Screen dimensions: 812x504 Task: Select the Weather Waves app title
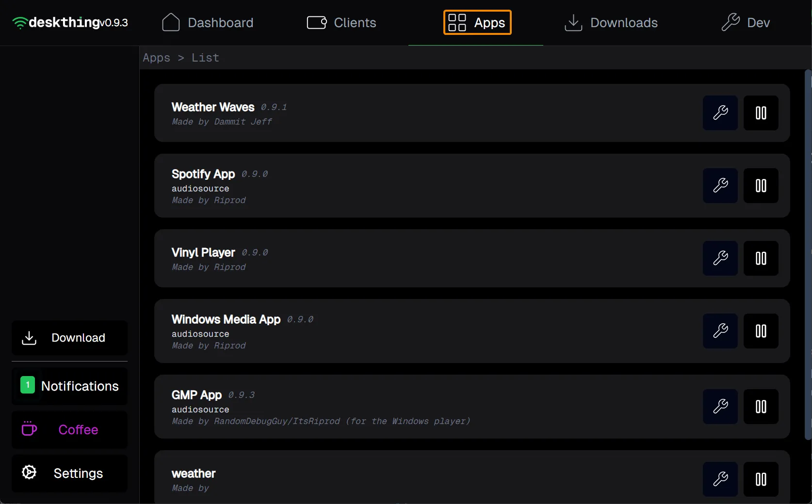click(213, 107)
